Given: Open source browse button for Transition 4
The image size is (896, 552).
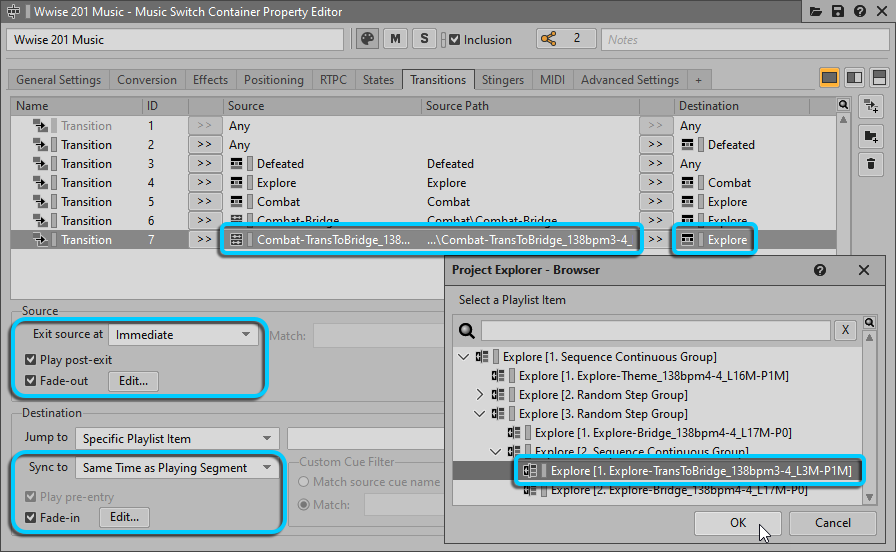Looking at the screenshot, I should 205,182.
